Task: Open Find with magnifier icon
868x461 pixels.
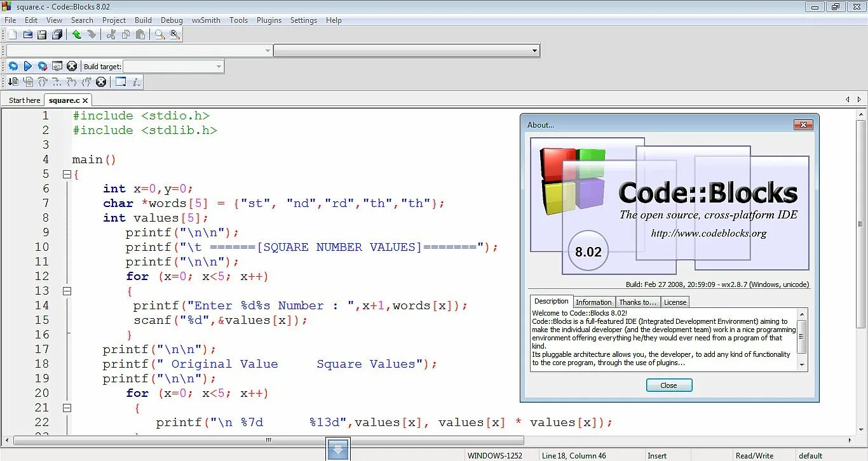Action: 160,35
